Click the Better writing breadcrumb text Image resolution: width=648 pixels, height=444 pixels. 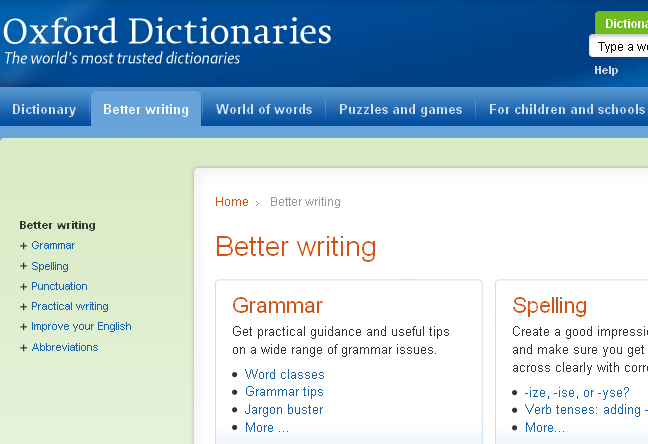tap(305, 202)
